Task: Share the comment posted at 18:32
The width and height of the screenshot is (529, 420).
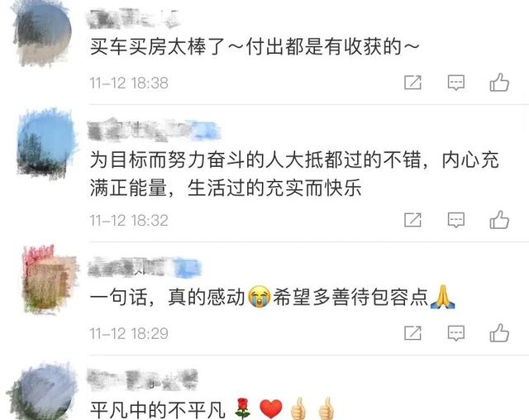Action: click(x=413, y=220)
